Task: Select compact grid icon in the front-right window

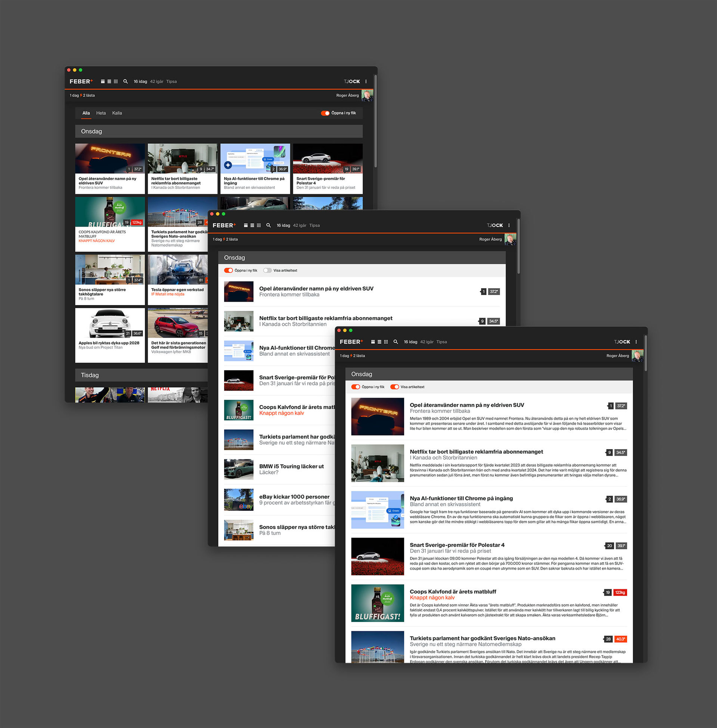Action: (386, 342)
